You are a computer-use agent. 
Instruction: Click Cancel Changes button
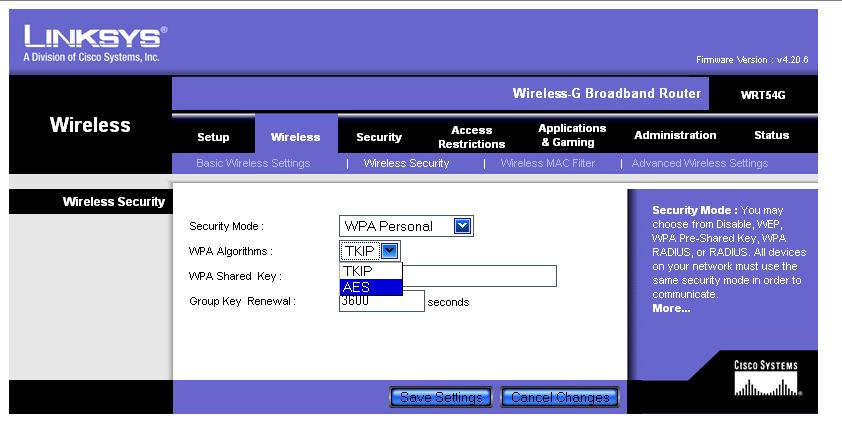[560, 398]
